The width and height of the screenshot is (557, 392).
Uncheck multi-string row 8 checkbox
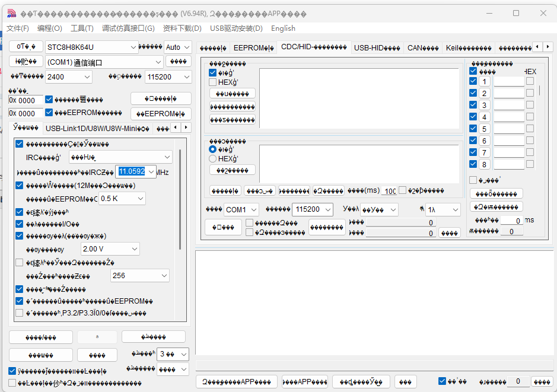473,164
